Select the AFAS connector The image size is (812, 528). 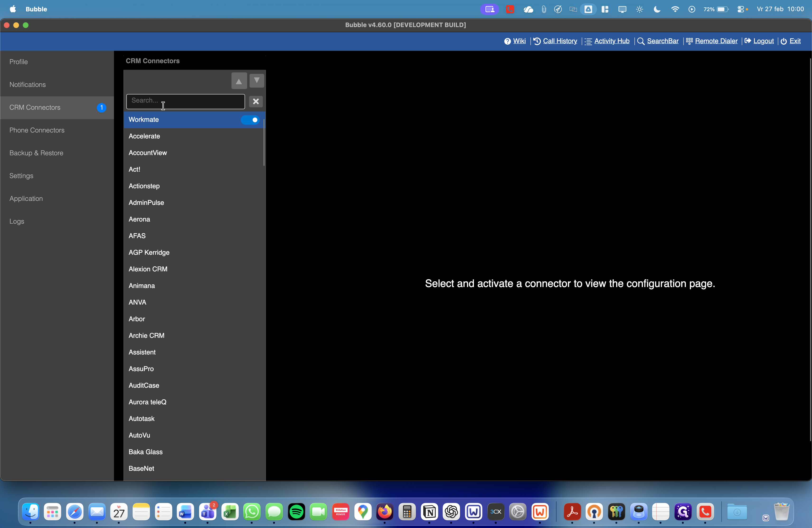(137, 236)
